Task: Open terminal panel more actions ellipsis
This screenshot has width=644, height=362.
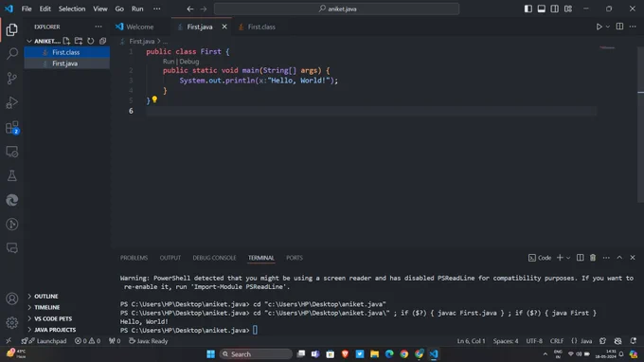Action: pyautogui.click(x=606, y=258)
